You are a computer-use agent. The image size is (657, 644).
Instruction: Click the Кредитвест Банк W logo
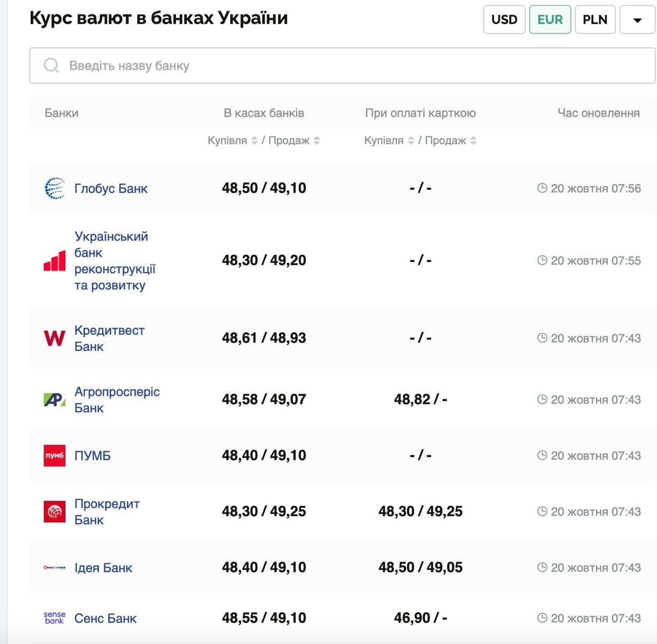point(54,338)
